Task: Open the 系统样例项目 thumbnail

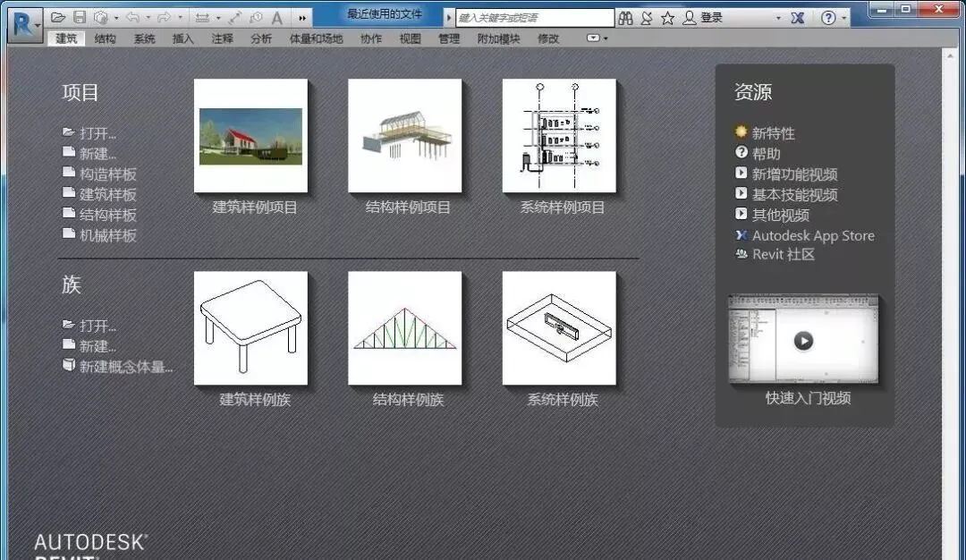Action: pyautogui.click(x=559, y=136)
